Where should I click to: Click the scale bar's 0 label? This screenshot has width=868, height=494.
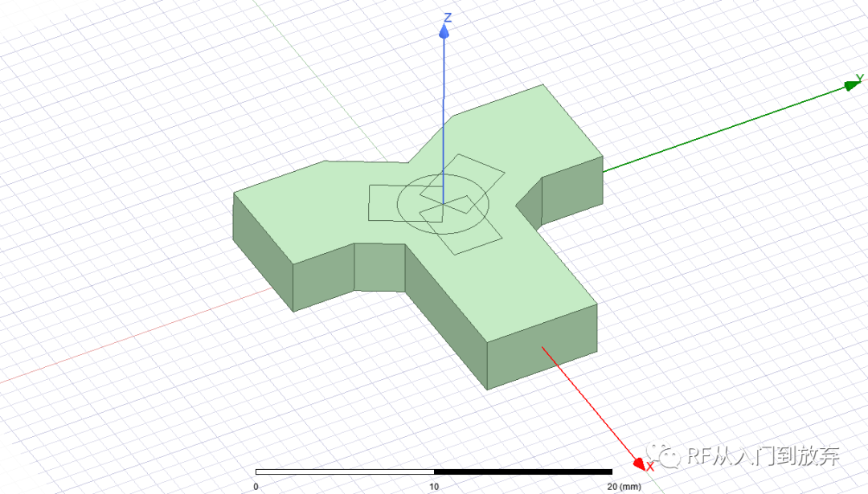pos(256,487)
